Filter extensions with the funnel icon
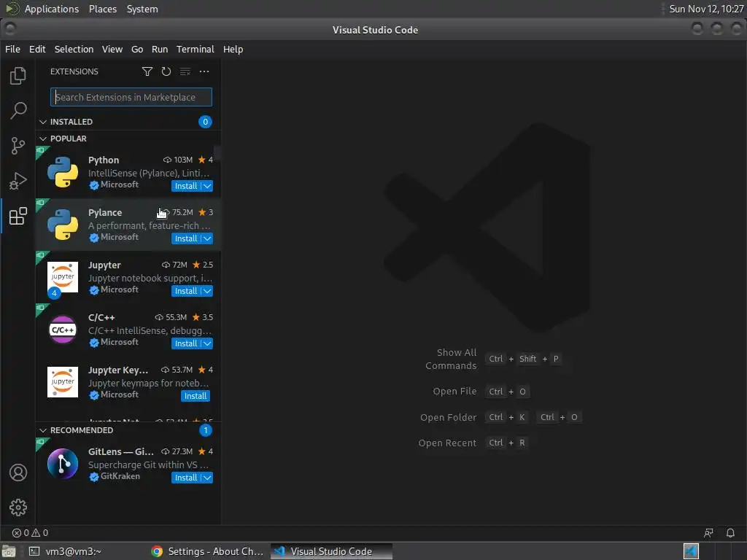This screenshot has height=560, width=747. coord(147,71)
